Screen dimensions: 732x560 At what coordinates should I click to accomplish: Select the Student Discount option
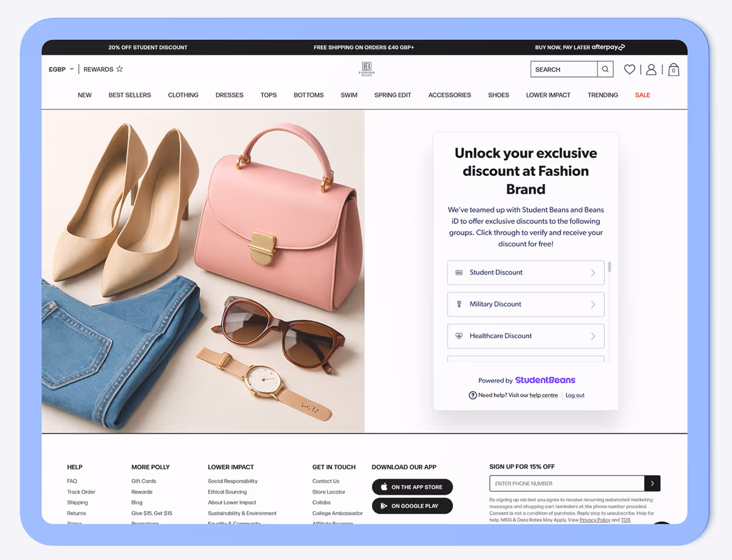click(x=525, y=272)
